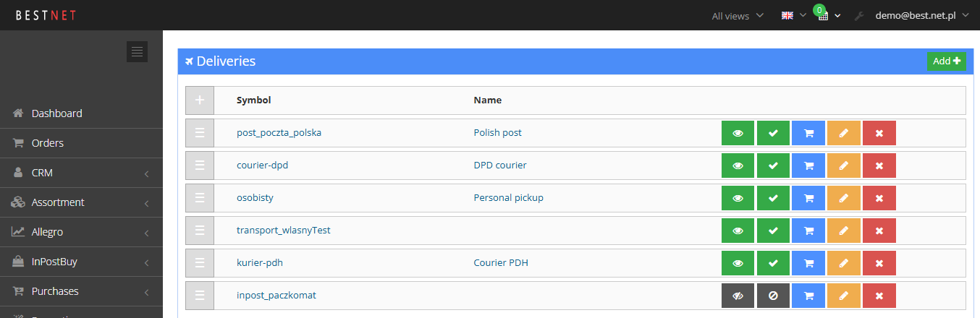Edit the courier-dpd delivery
The height and width of the screenshot is (318, 980).
[x=844, y=166]
